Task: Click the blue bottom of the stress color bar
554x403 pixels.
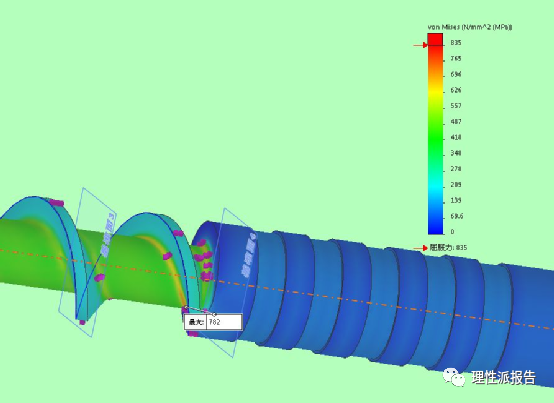Action: point(435,229)
